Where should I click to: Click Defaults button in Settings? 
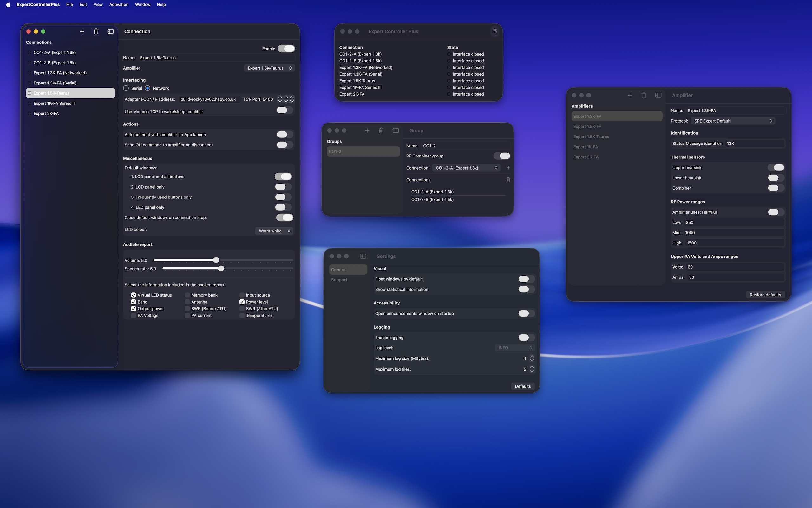point(523,386)
